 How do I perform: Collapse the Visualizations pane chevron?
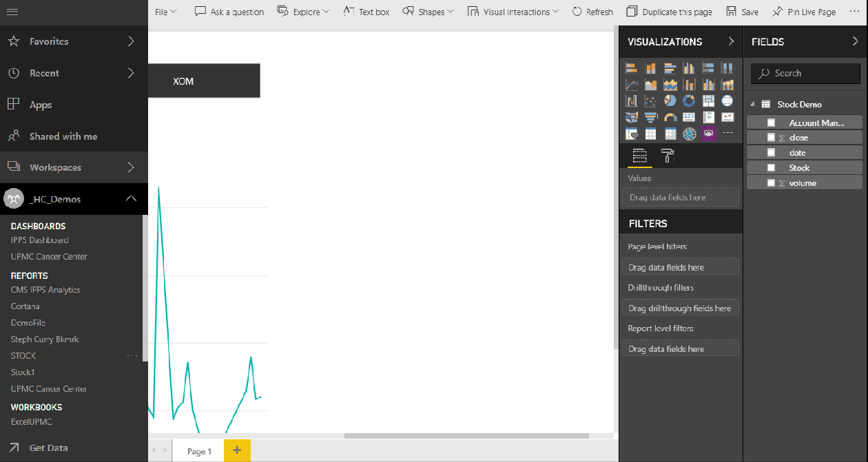[731, 41]
